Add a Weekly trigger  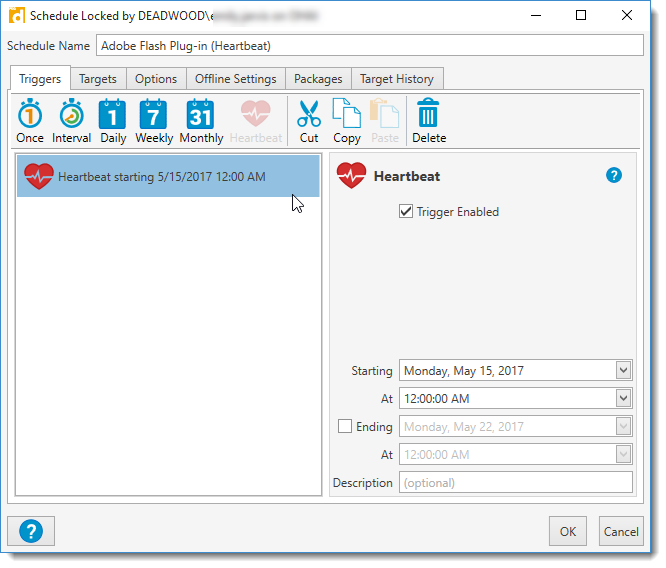coord(154,121)
